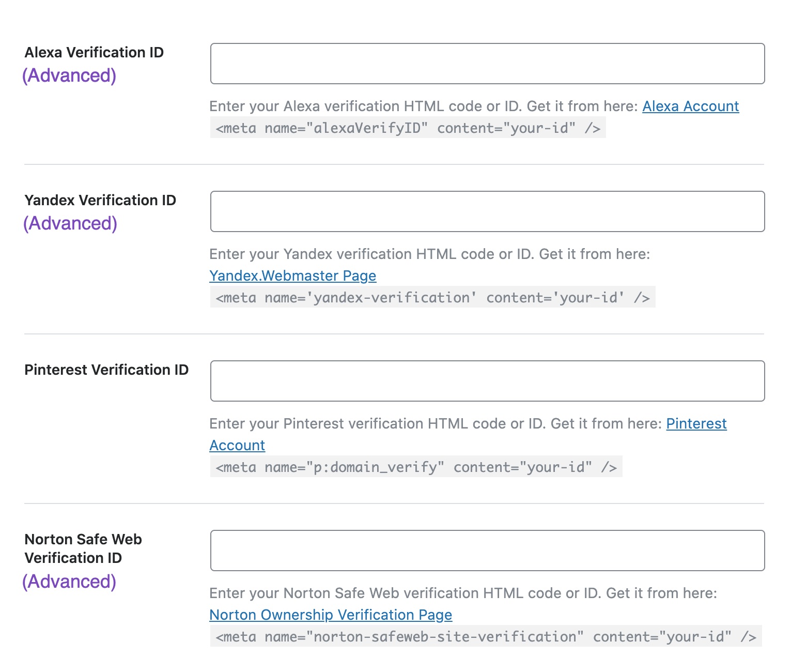This screenshot has width=791, height=672.
Task: Click the p:domain_verify meta tag code snippet
Action: pos(416,467)
